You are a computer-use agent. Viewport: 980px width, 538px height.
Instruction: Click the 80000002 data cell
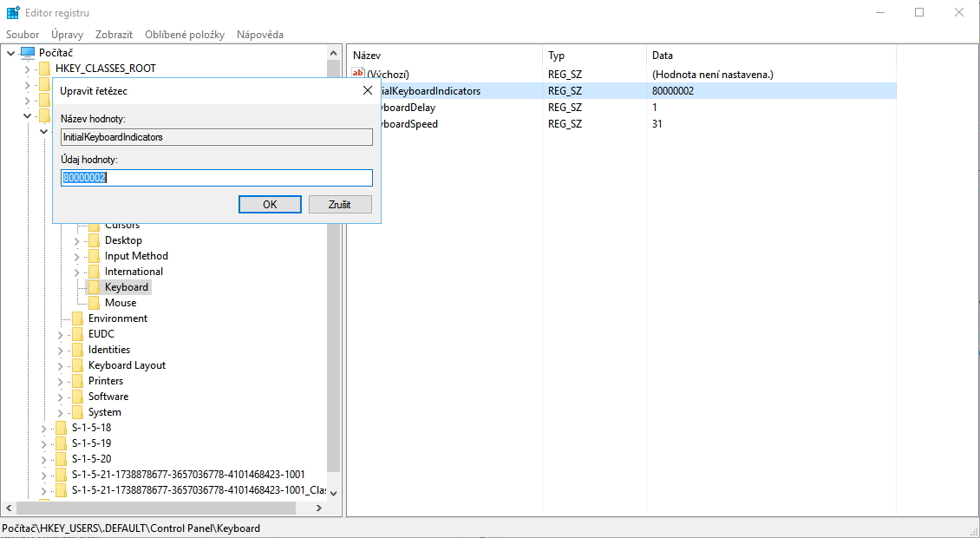click(672, 91)
